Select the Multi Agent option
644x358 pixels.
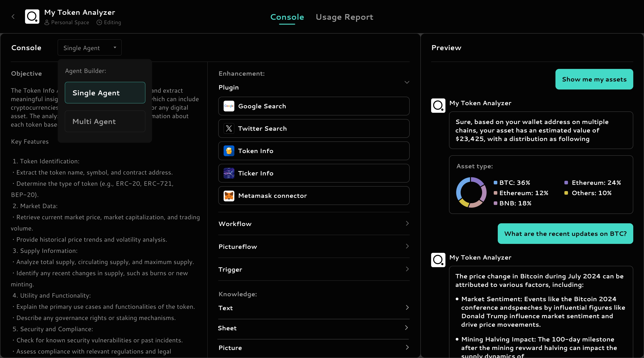tap(105, 121)
